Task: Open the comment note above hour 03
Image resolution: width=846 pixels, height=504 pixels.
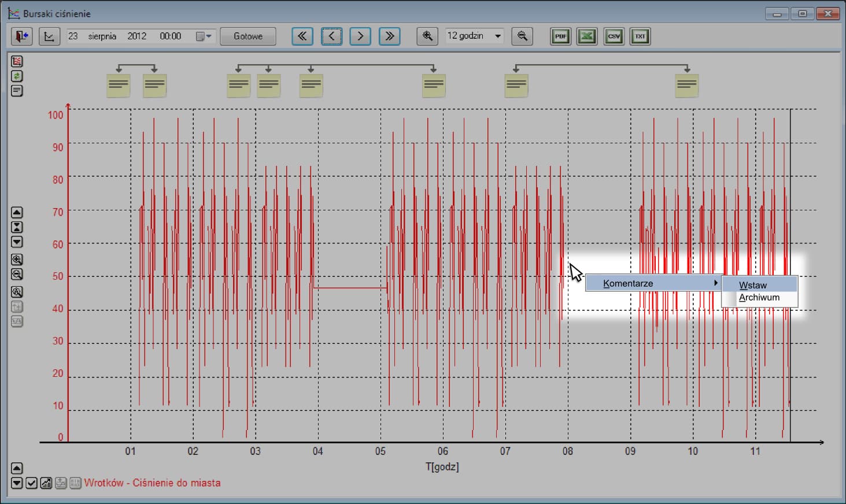Action: point(238,86)
